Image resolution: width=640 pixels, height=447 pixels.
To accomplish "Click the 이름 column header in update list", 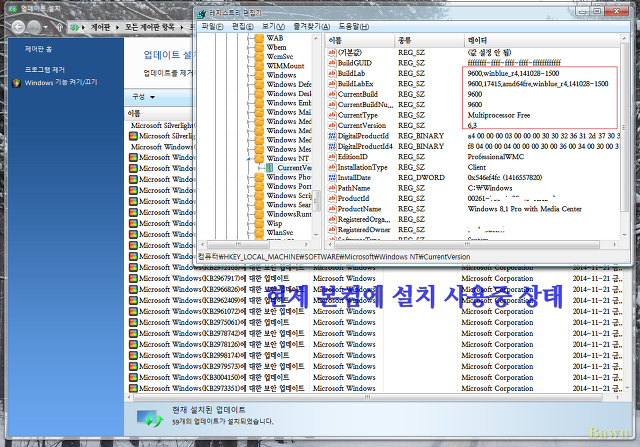I will [159, 113].
